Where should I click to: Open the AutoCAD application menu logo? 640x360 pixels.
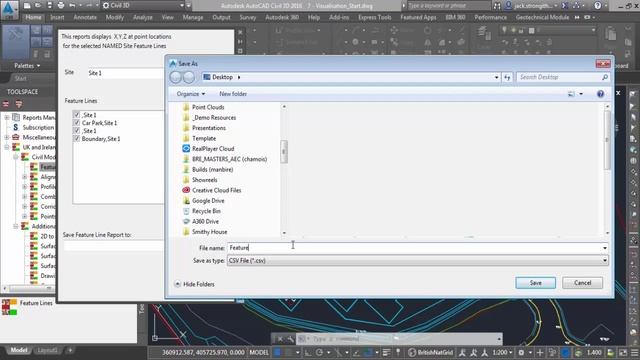click(x=9, y=9)
